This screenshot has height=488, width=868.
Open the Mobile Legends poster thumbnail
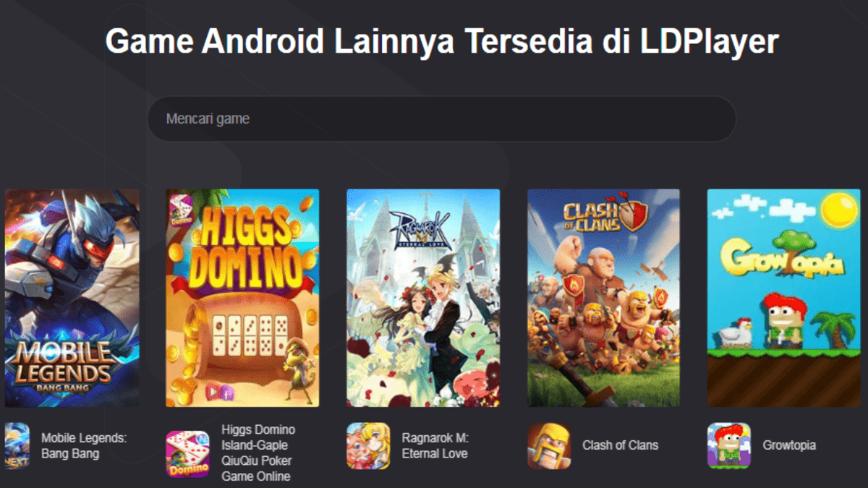(x=72, y=298)
